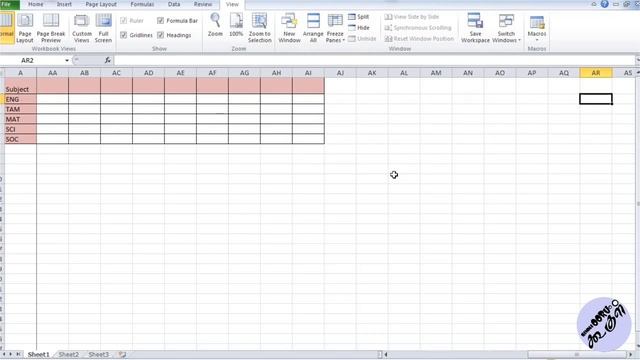Click the last sheet navigation arrow
The height and width of the screenshot is (360, 640).
19,354
